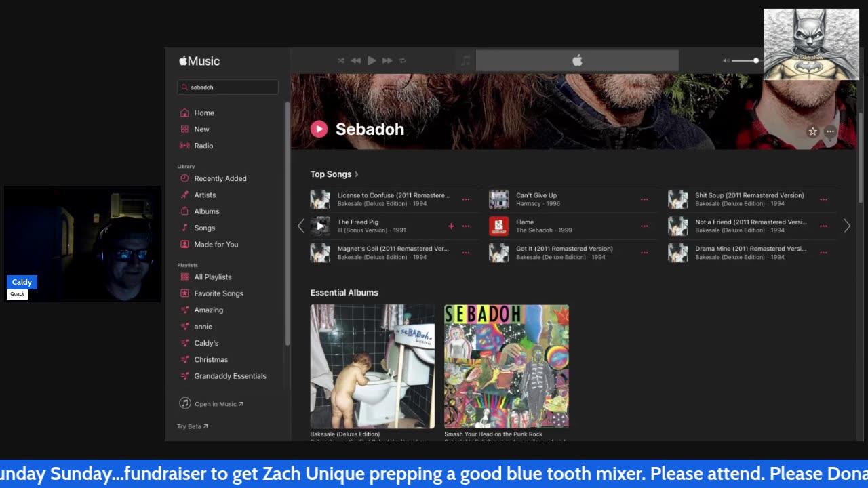Viewport: 868px width, 488px height.
Task: Open the Amazing playlist
Action: click(208, 310)
